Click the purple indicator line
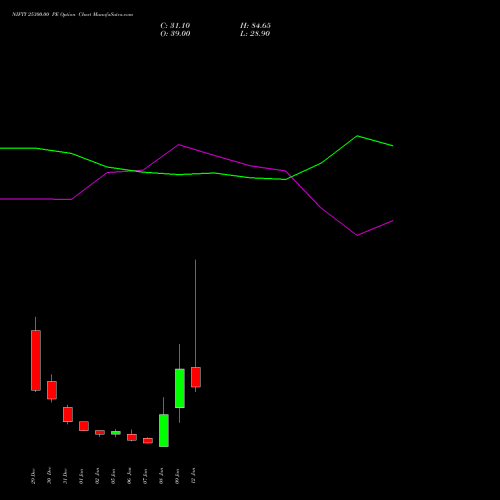 pos(213,155)
